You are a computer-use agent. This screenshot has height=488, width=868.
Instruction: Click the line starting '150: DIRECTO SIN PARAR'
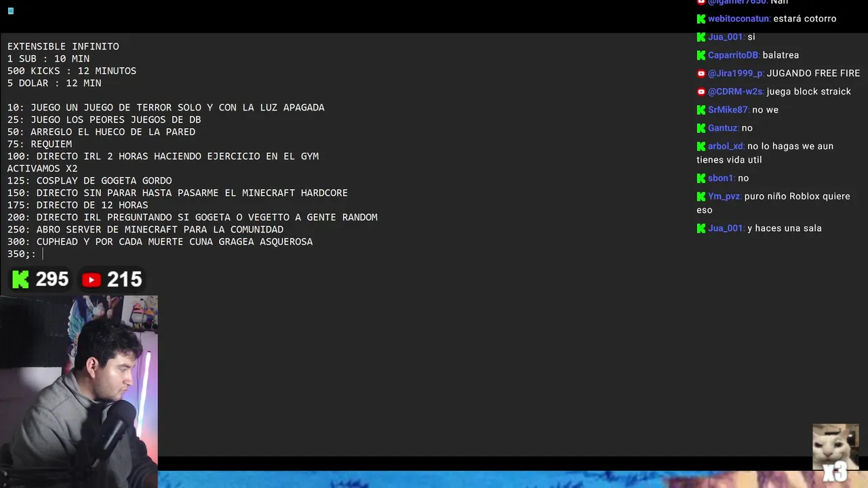click(x=178, y=193)
